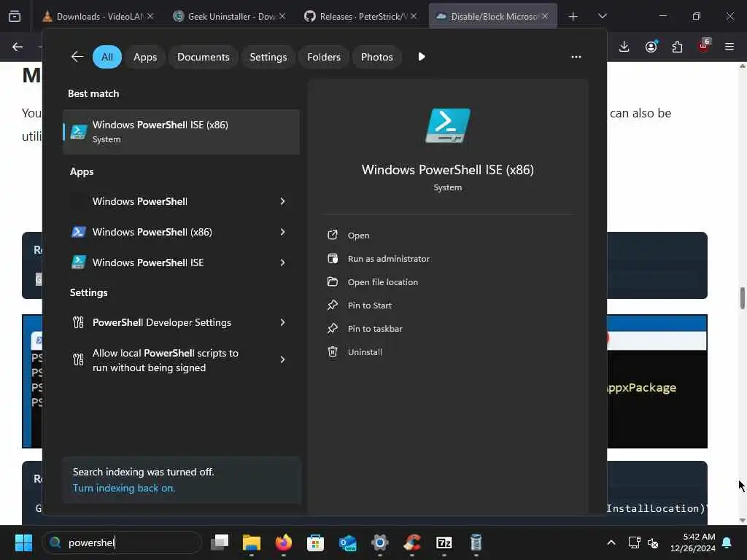Image resolution: width=747 pixels, height=560 pixels.
Task: Switch to the Documents filter
Action: pos(204,57)
